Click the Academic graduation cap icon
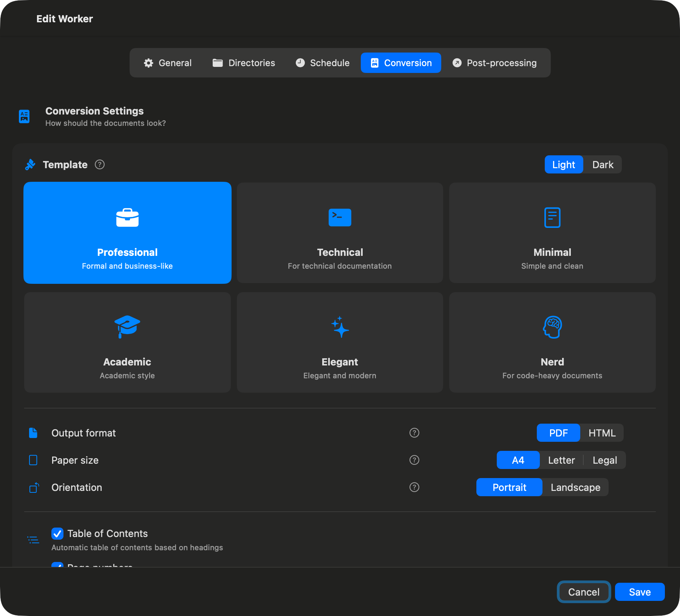 point(127,327)
